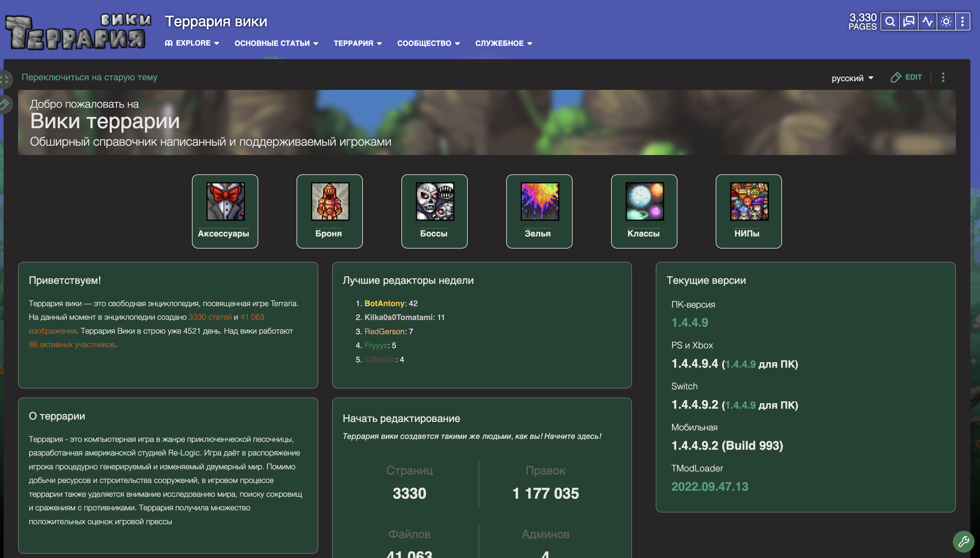Open 1.4.4.9 link in Switch row

(740, 405)
